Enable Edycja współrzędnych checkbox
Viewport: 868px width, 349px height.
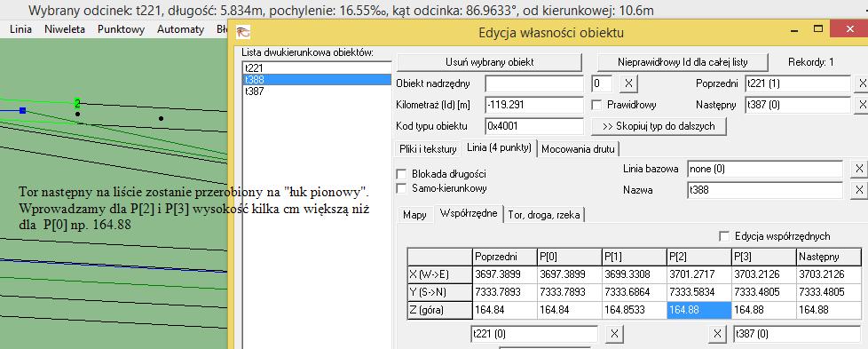pos(723,236)
